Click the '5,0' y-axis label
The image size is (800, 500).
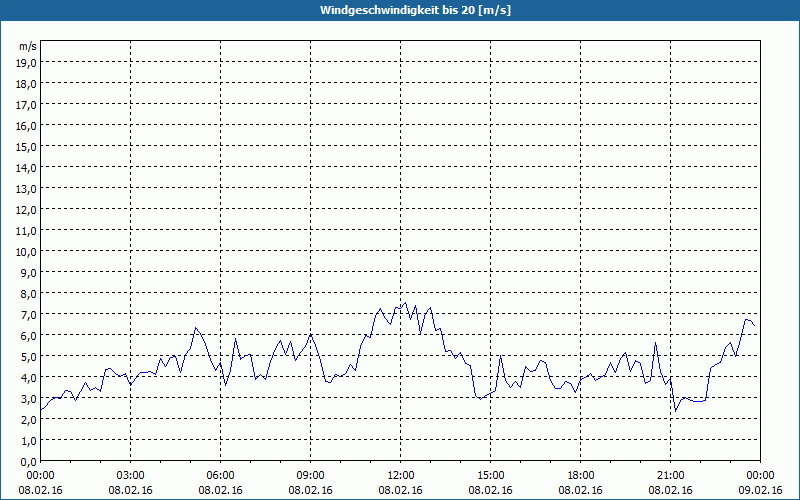29,357
